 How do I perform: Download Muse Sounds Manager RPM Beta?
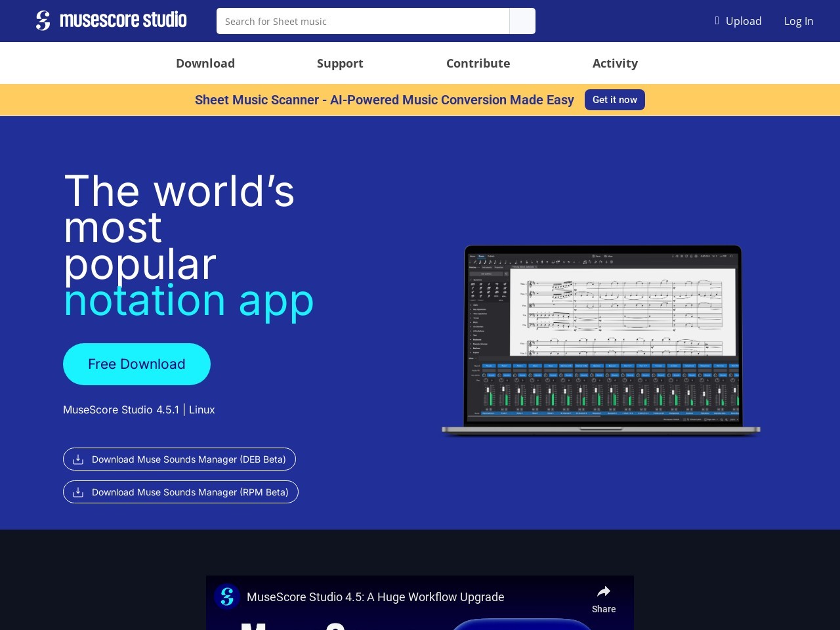(180, 492)
